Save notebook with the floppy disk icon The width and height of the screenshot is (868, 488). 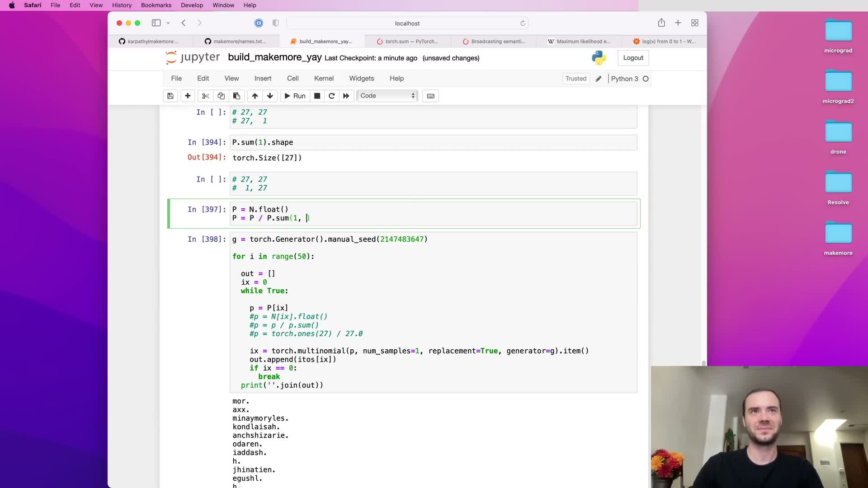tap(170, 96)
